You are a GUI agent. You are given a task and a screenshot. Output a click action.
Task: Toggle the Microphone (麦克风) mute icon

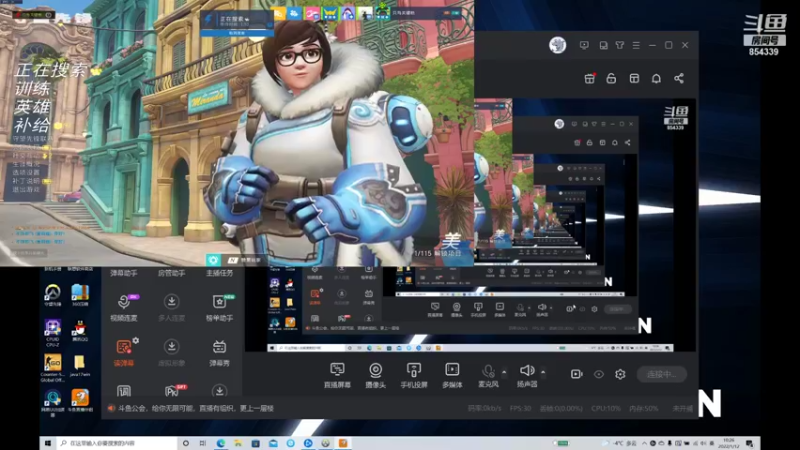pos(488,371)
